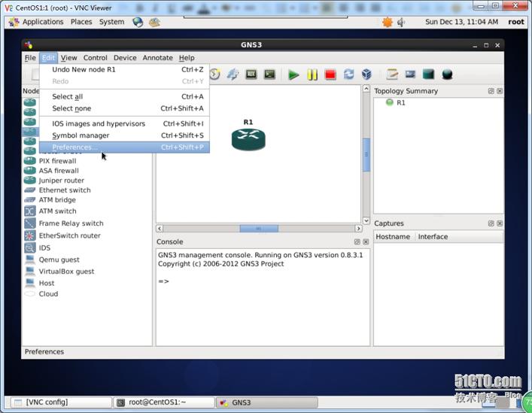
Task: Close the Captures panel
Action: pyautogui.click(x=500, y=223)
